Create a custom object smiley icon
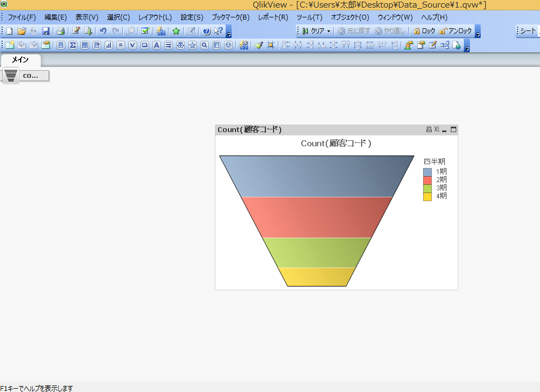Image resolution: width=540 pixels, height=392 pixels. (228, 45)
